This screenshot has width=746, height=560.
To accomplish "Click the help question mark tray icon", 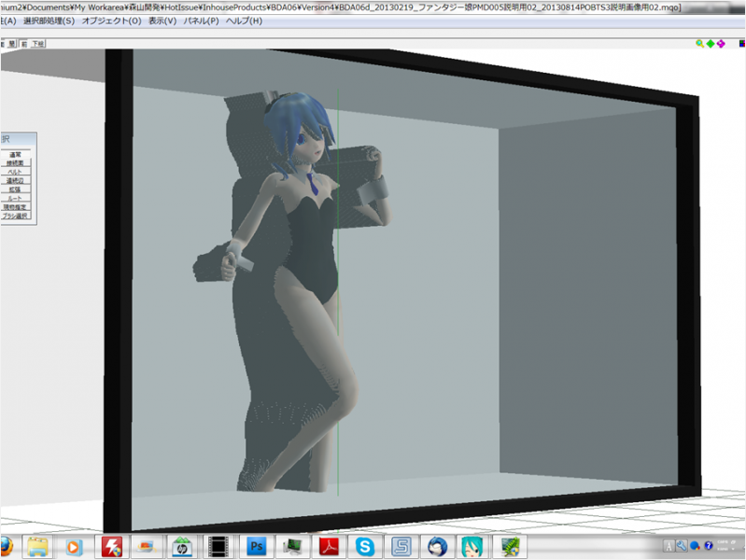I will (709, 546).
